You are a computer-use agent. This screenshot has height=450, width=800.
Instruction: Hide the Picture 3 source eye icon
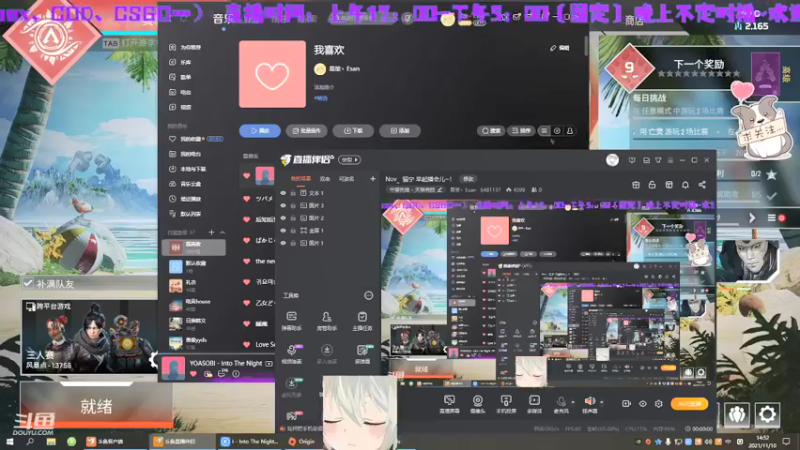point(283,206)
